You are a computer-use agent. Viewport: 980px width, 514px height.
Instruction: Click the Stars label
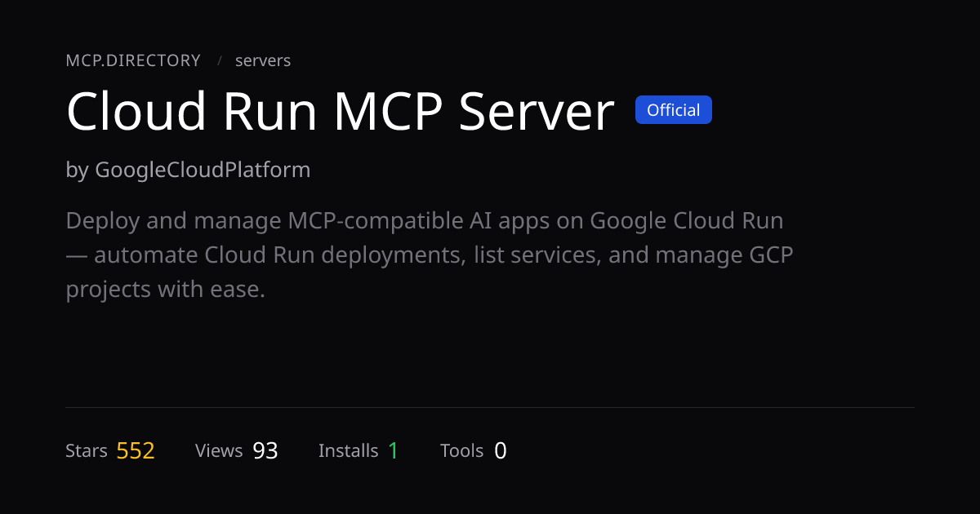click(87, 450)
